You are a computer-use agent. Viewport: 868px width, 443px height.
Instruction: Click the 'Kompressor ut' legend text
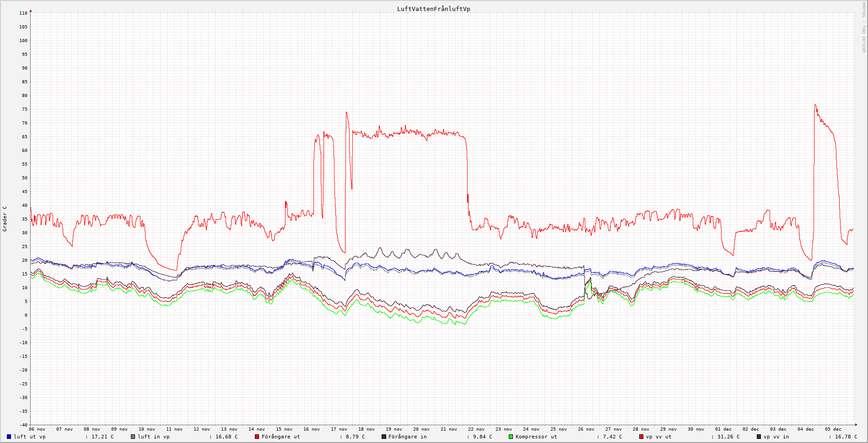536,437
